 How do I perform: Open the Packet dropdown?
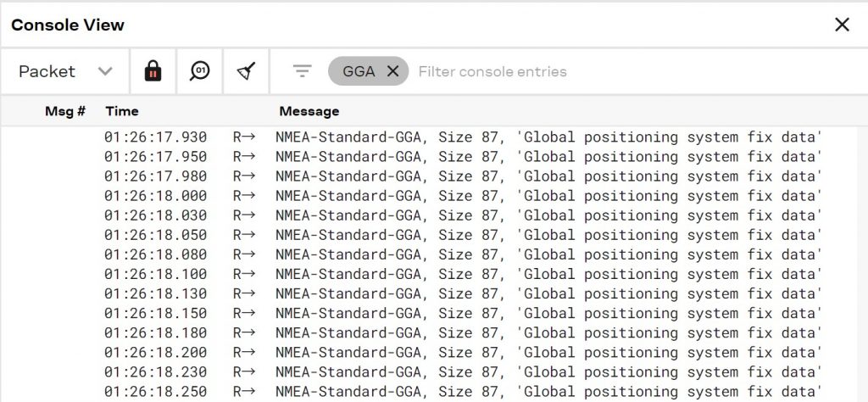point(65,71)
